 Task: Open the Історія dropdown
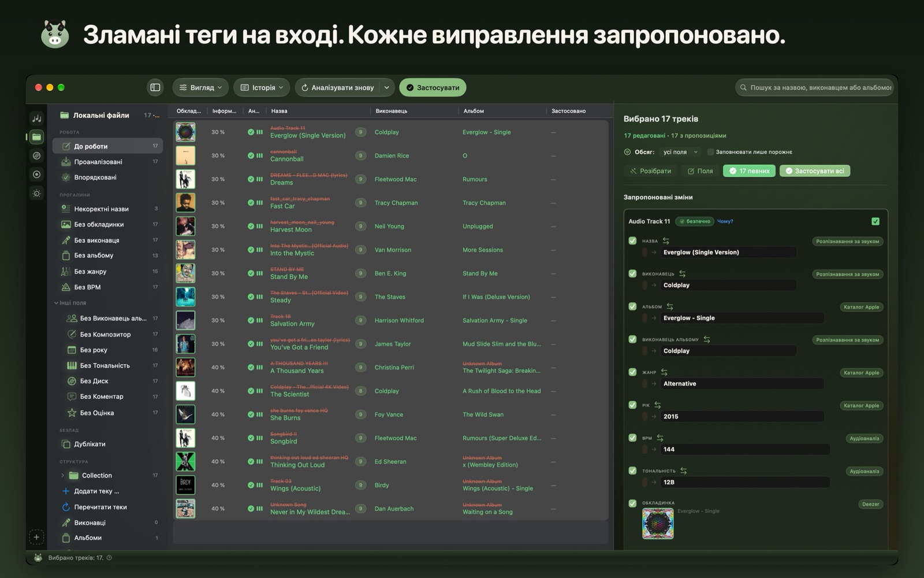point(262,87)
